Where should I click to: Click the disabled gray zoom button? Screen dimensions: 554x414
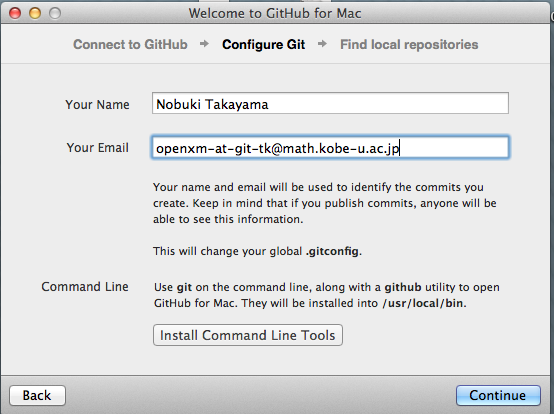(x=55, y=13)
